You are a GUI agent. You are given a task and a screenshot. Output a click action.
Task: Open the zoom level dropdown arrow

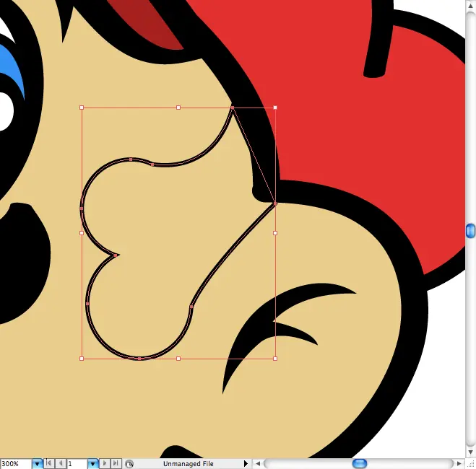37,464
